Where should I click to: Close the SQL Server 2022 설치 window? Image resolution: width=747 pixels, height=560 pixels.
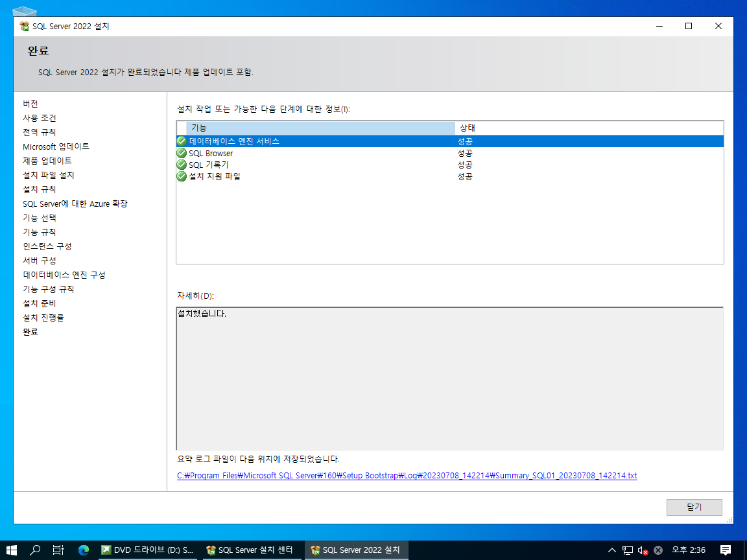[718, 26]
